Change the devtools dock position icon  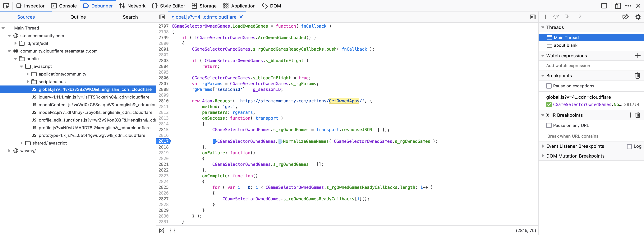(604, 6)
